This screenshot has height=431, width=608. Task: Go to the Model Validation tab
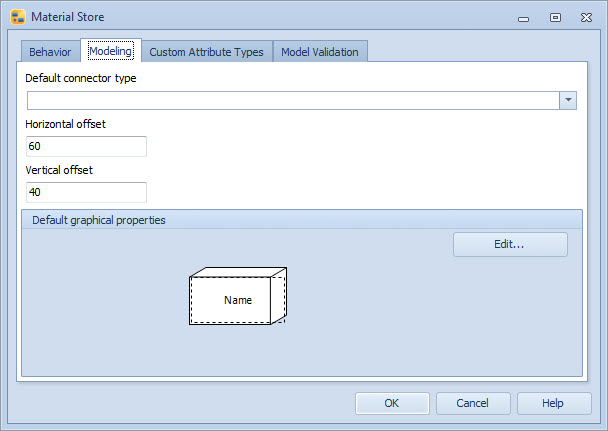320,52
